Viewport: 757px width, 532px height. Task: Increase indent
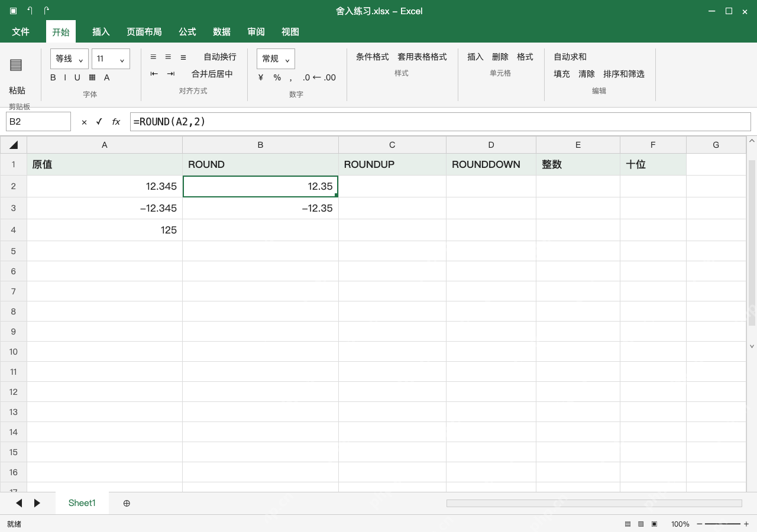[x=171, y=74]
